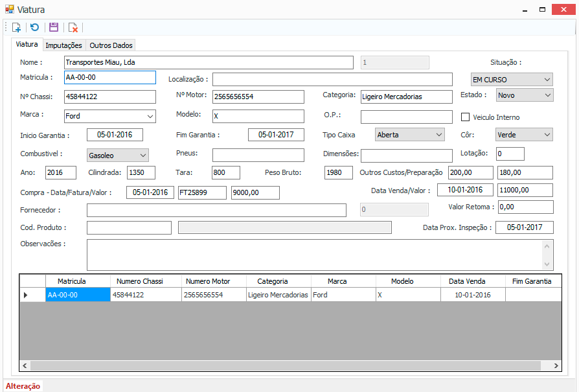Image resolution: width=579 pixels, height=392 pixels.
Task: Focus the Pneus input field
Action: point(258,155)
